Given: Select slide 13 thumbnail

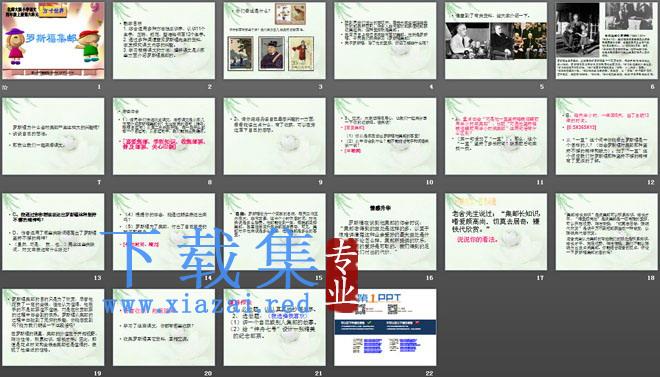Looking at the screenshot, I should click(x=53, y=232).
